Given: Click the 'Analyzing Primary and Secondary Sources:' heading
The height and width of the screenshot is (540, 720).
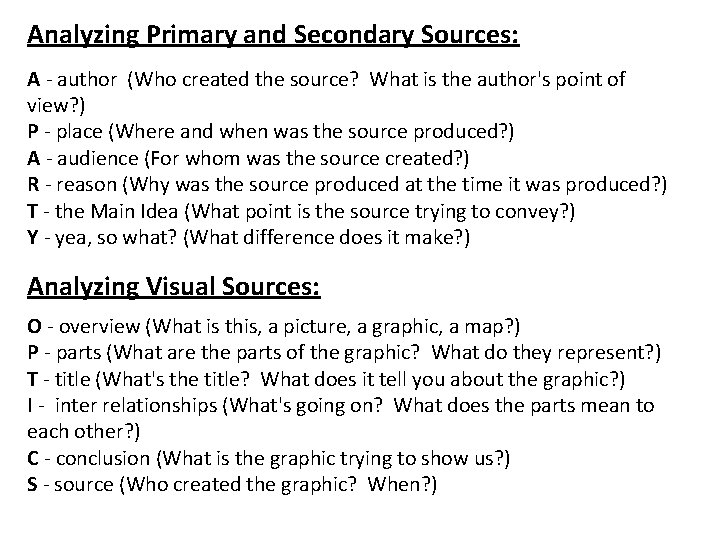Looking at the screenshot, I should (273, 35).
